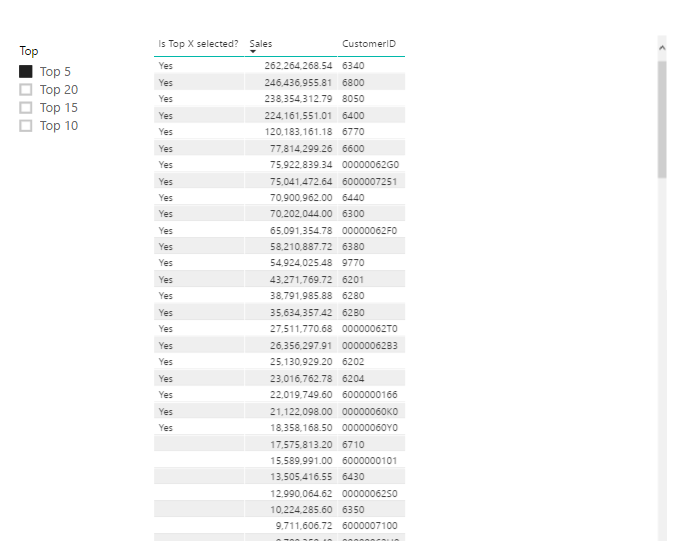Click the Sales column header

pyautogui.click(x=261, y=44)
